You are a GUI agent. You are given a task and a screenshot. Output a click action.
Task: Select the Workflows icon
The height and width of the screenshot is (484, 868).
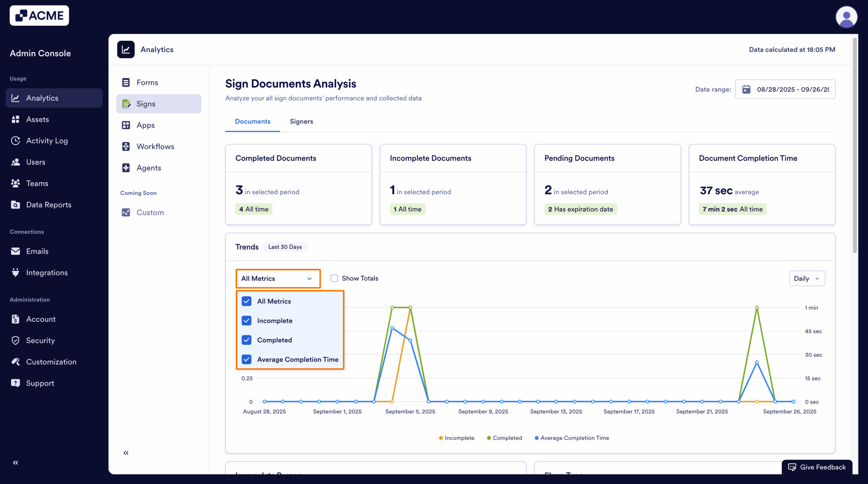(126, 146)
